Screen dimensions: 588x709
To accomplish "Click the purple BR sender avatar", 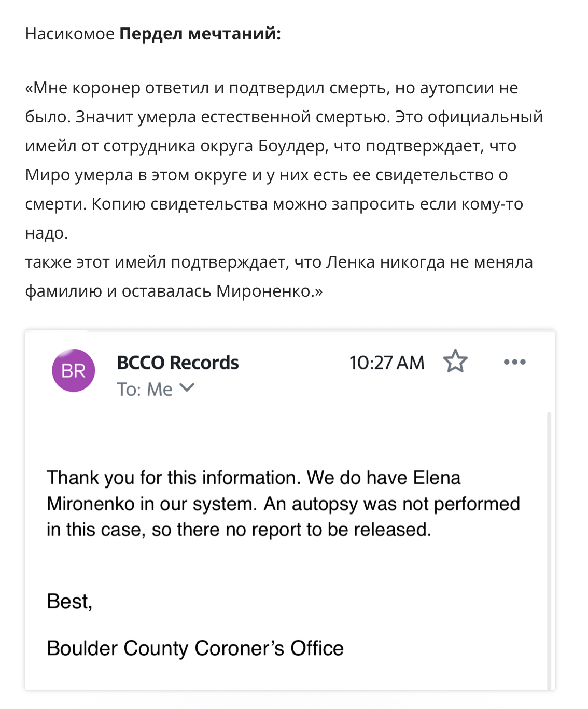I will pyautogui.click(x=74, y=370).
